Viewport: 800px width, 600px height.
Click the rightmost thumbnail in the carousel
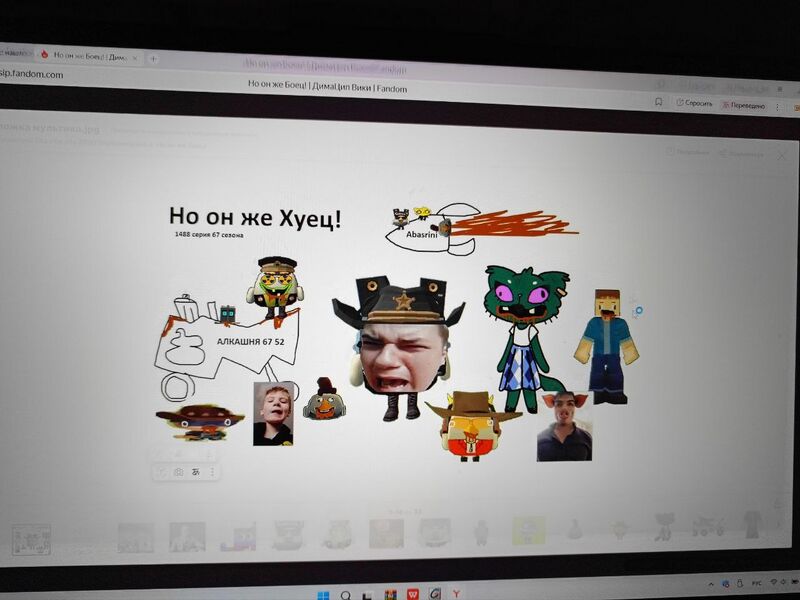point(752,525)
